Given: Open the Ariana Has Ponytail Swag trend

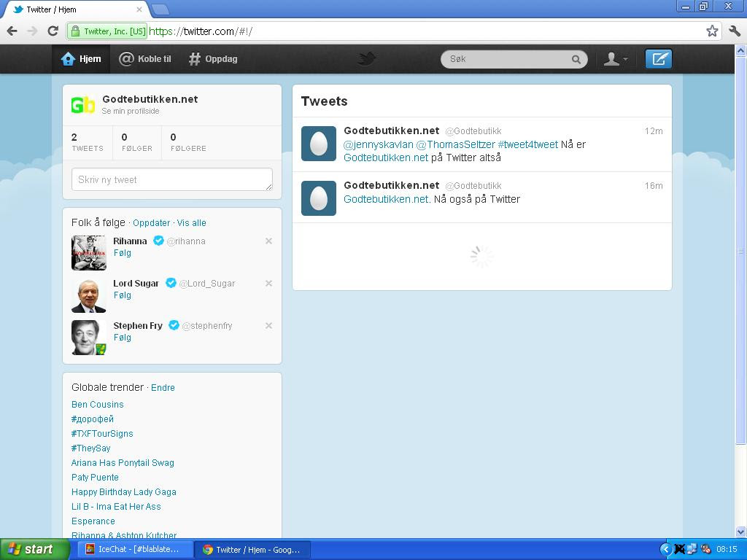Looking at the screenshot, I should pyautogui.click(x=123, y=463).
